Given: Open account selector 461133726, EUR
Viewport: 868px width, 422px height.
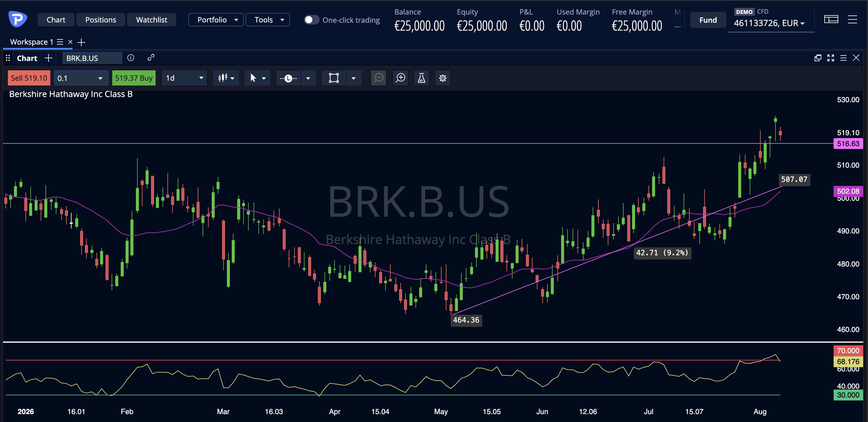Looking at the screenshot, I should click(x=769, y=23).
